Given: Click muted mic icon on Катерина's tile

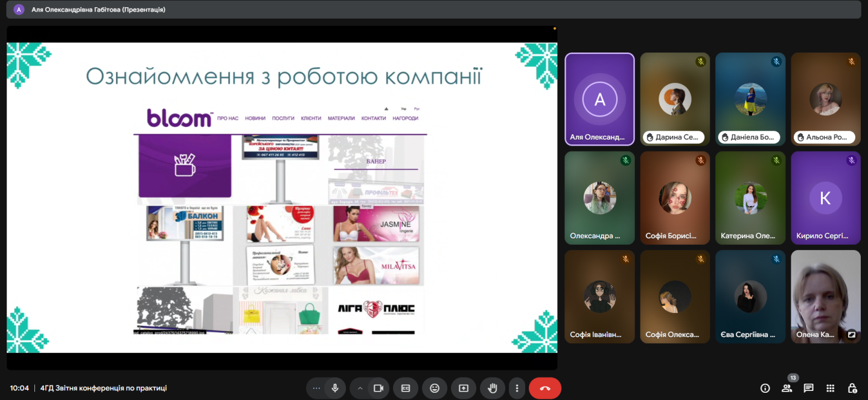Looking at the screenshot, I should [x=776, y=160].
